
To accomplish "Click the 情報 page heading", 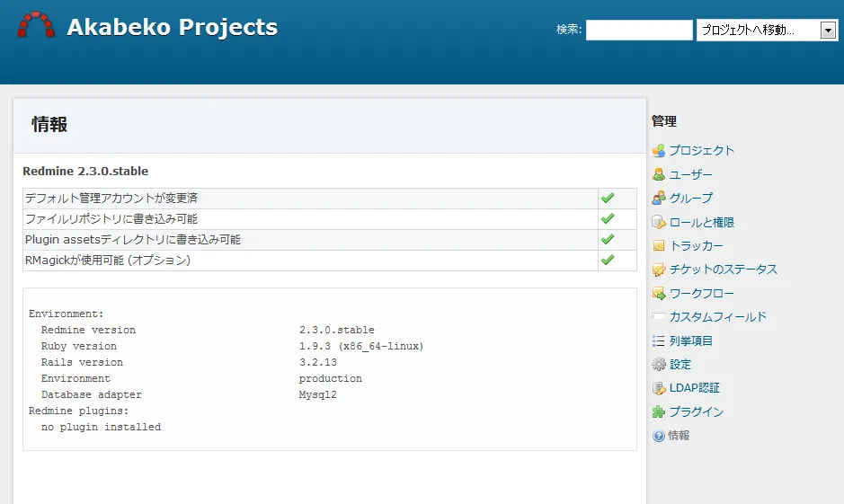I will click(49, 124).
